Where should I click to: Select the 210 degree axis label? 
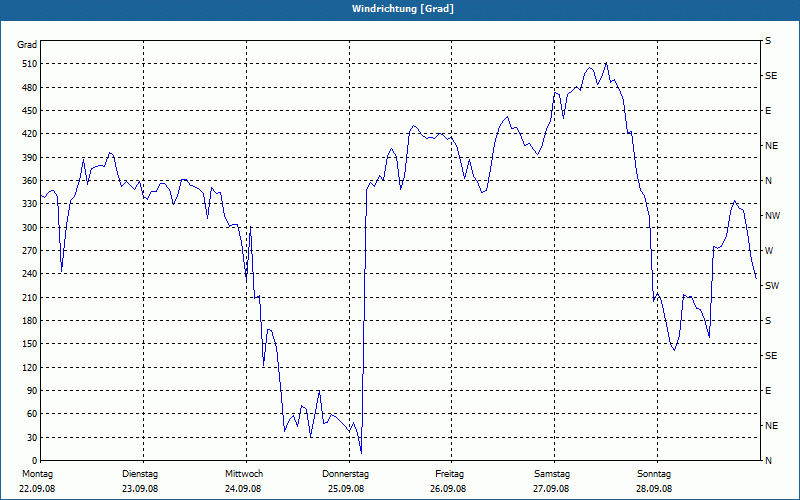(x=30, y=297)
